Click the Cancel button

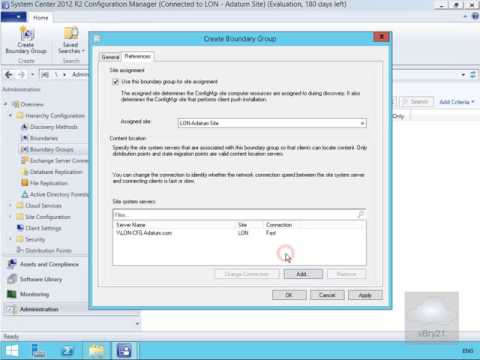pos(327,295)
